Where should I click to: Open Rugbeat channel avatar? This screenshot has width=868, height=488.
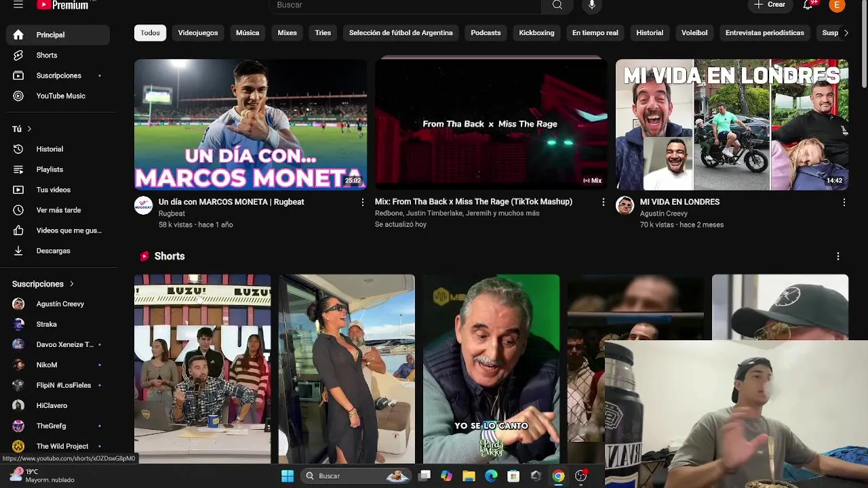point(144,205)
